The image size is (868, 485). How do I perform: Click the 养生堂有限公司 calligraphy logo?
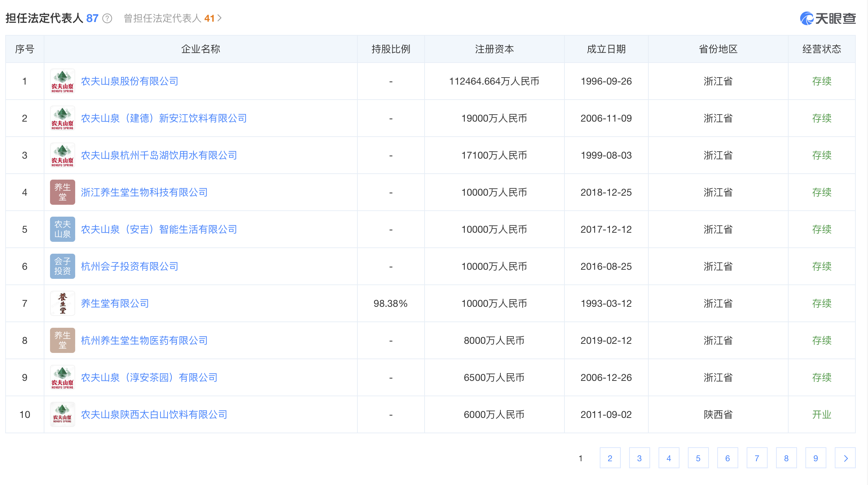click(62, 303)
